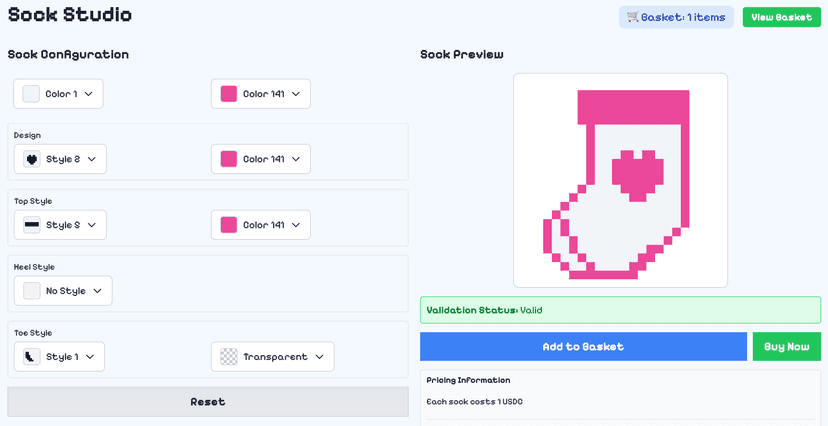
Task: Open the Top Style dropdown chevron
Action: coord(92,225)
